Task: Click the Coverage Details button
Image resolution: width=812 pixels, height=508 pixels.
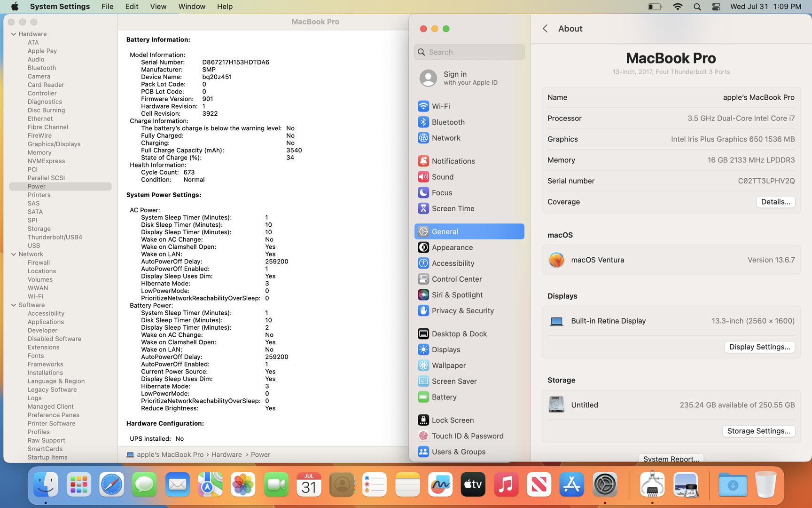Action: pos(775,202)
